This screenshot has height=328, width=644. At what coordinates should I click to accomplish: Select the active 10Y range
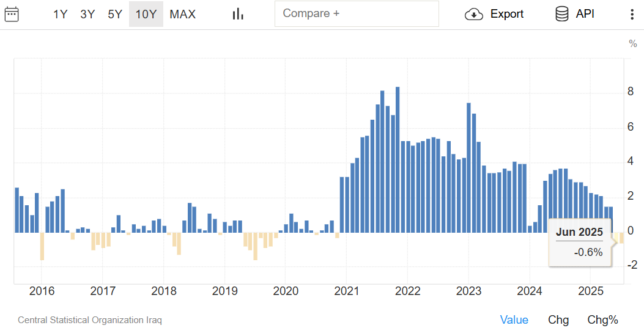pos(146,14)
